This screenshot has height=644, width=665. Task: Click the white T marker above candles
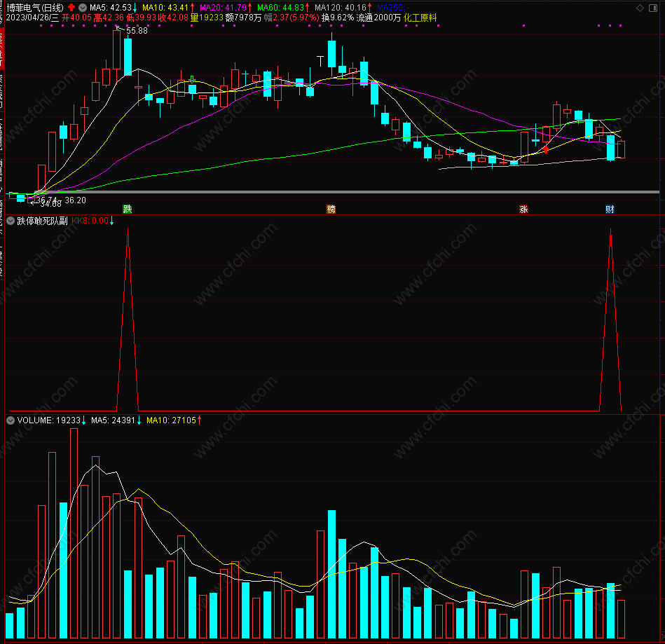coord(320,61)
